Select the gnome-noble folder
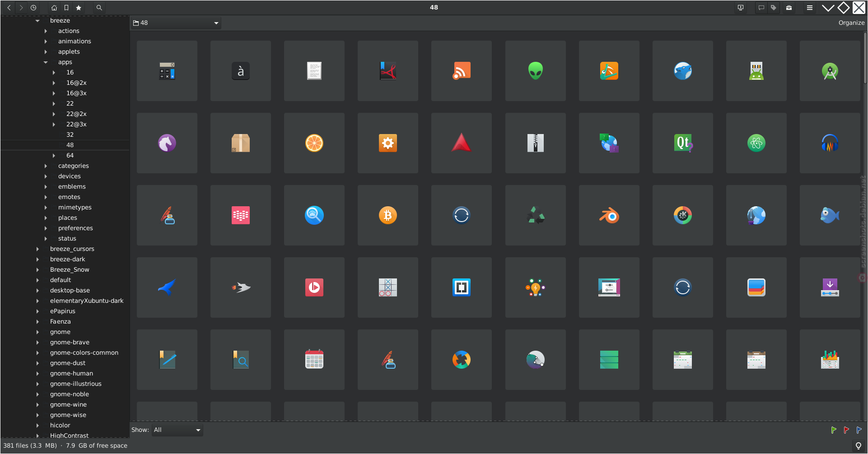 [70, 394]
